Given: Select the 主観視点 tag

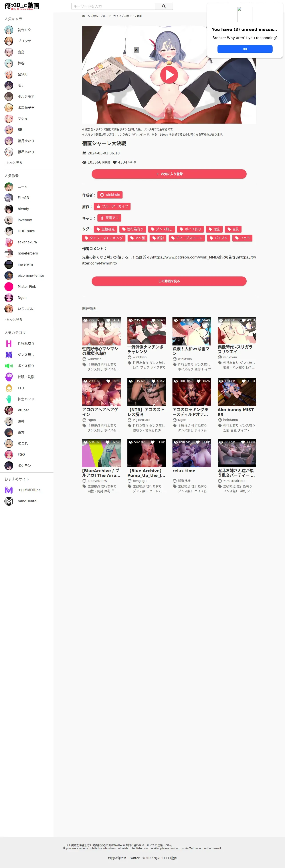Looking at the screenshot, I should click(x=106, y=229).
